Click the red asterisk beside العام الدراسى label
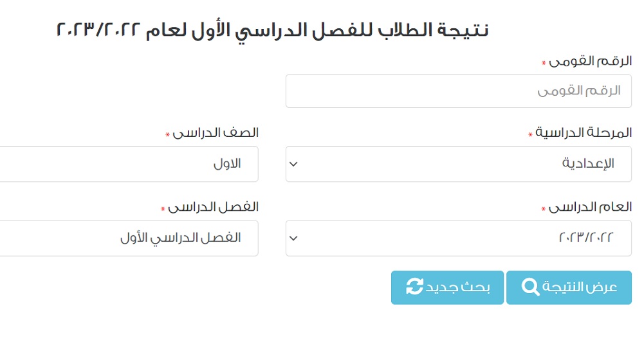644x360 pixels. [x=544, y=210]
